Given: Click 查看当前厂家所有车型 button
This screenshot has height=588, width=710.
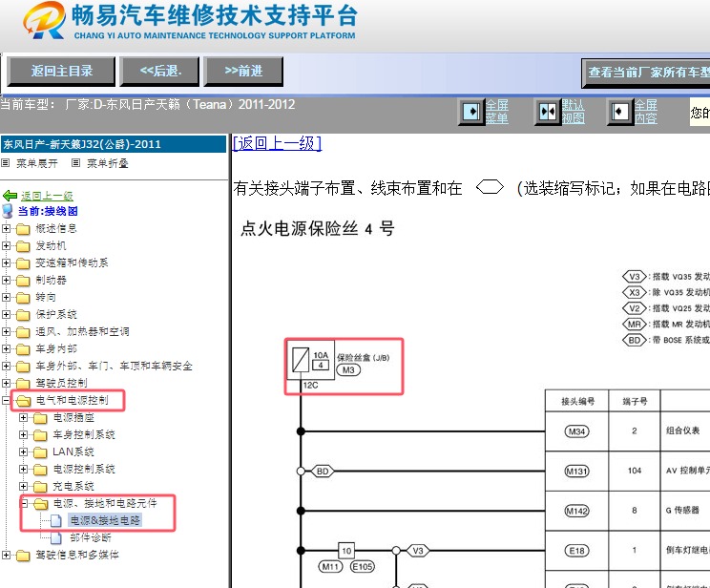Looking at the screenshot, I should point(646,73).
